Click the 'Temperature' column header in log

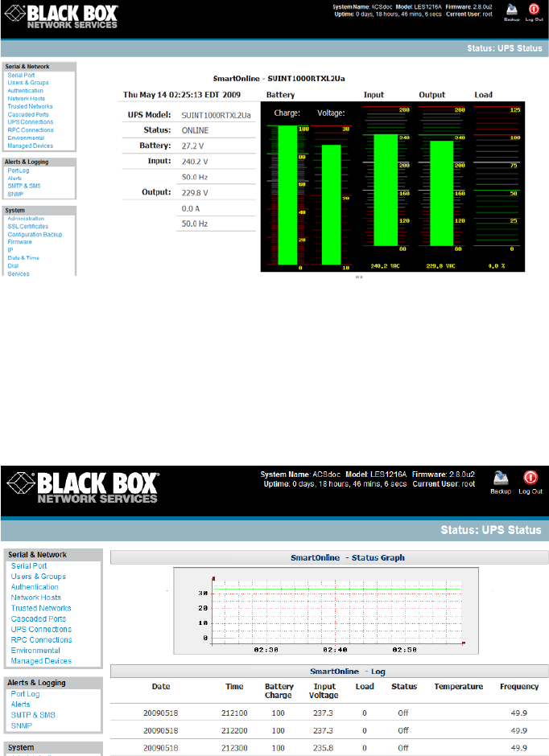pos(458,687)
